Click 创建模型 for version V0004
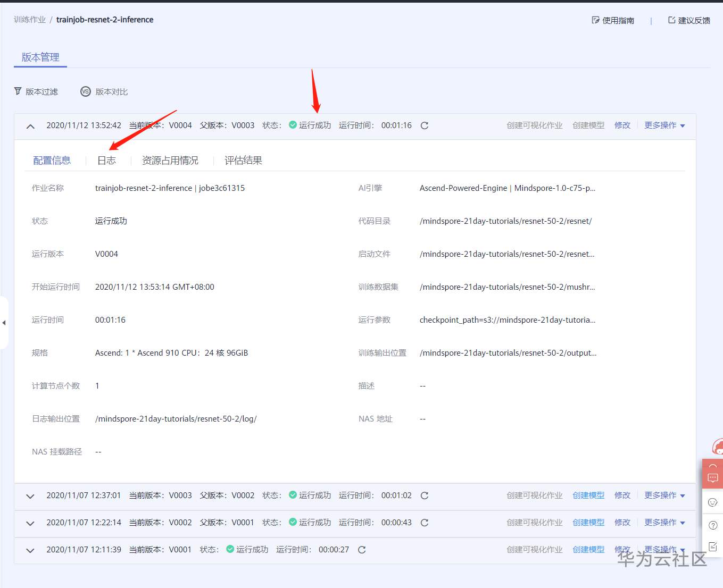Viewport: 723px width, 588px height. tap(588, 125)
